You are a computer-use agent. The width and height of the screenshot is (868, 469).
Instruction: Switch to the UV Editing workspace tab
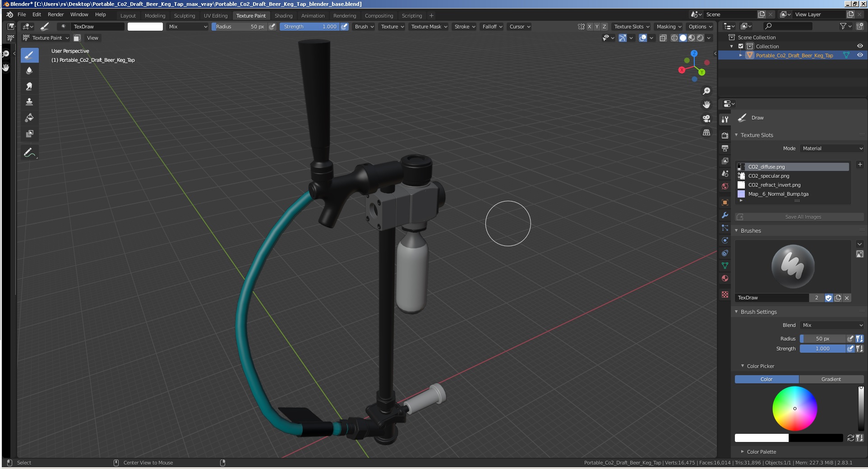[216, 16]
